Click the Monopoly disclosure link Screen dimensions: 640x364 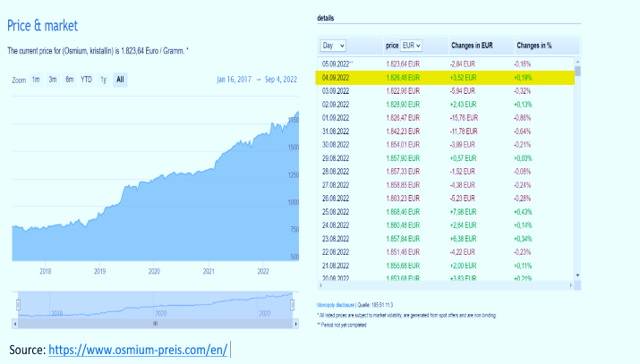[x=337, y=305]
